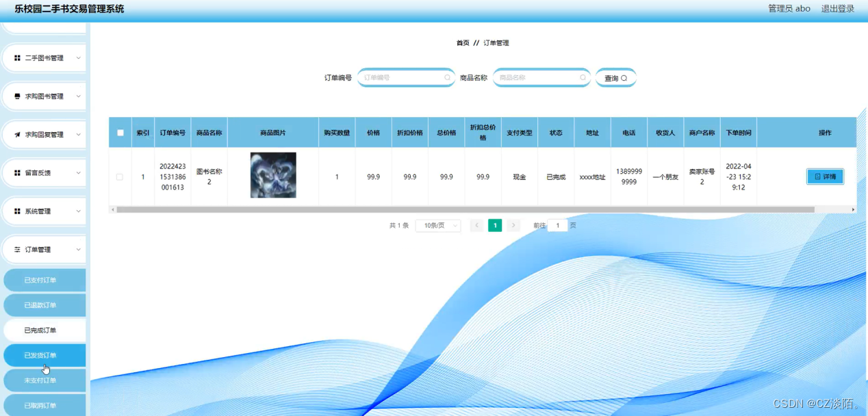Click the table's horizontal scrollbar thumb
868x416 pixels.
tap(465, 209)
